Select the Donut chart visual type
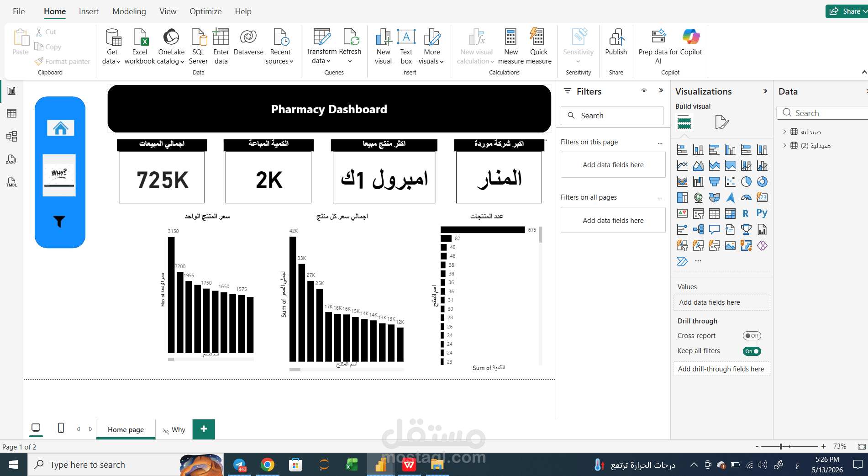Image resolution: width=868 pixels, height=476 pixels. [762, 182]
